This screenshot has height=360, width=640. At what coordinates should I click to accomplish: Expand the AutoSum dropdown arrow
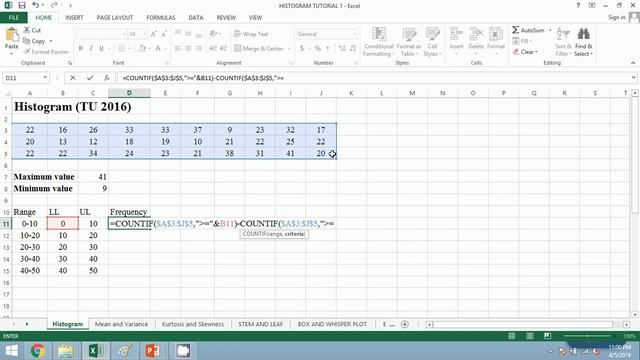(550, 30)
